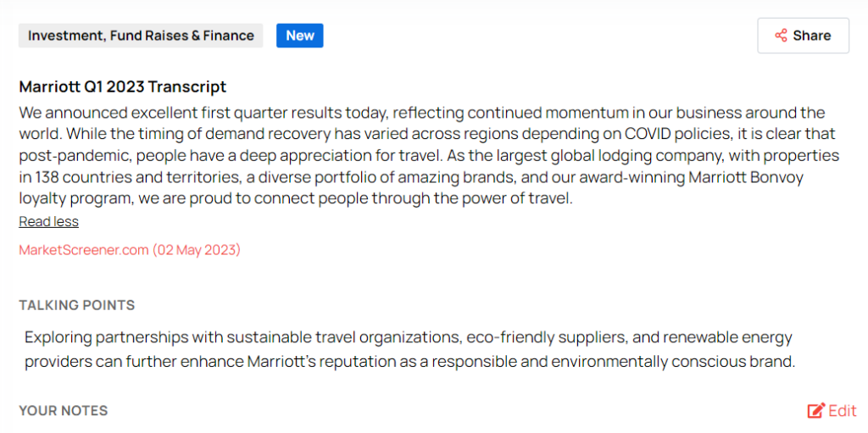Select the Investment, Fund Raises & Finance tag
Image resolution: width=868 pixels, height=433 pixels.
[141, 36]
